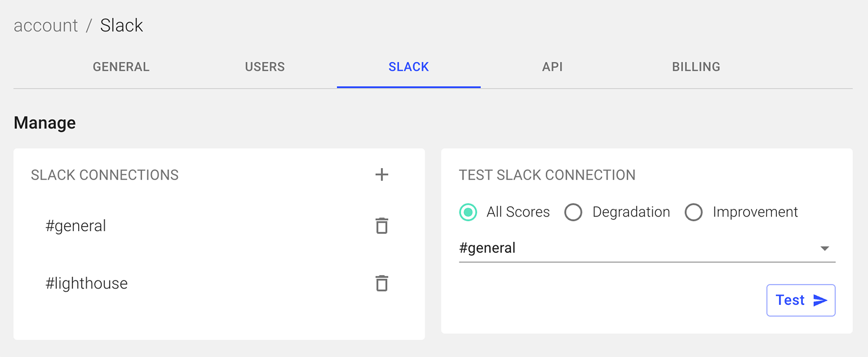Viewport: 868px width, 357px height.
Task: Click the #lighthouse connection row text
Action: tap(87, 283)
